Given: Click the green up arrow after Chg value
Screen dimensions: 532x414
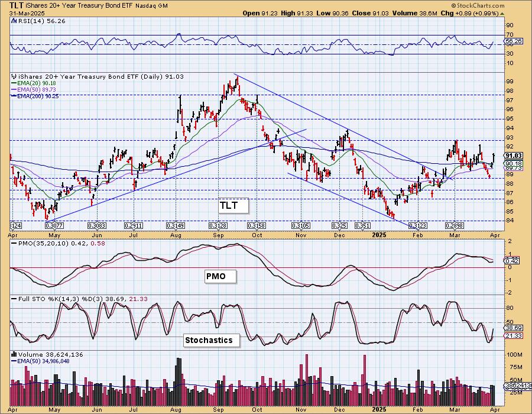Looking at the screenshot, I should tap(502, 14).
